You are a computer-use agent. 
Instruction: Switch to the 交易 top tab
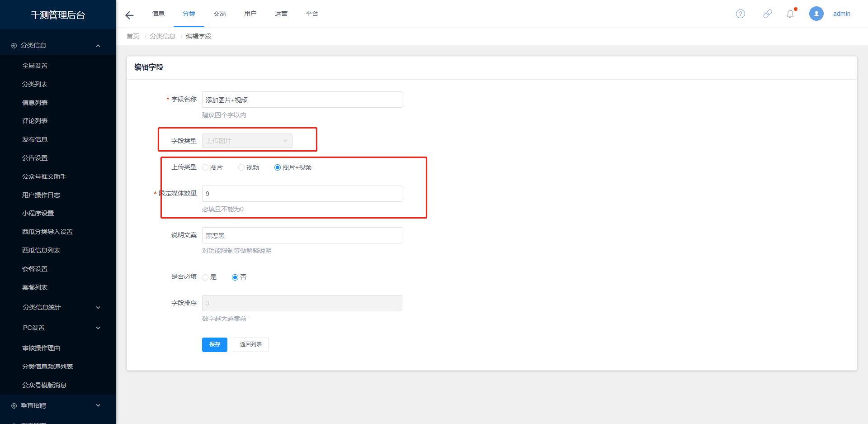[220, 14]
